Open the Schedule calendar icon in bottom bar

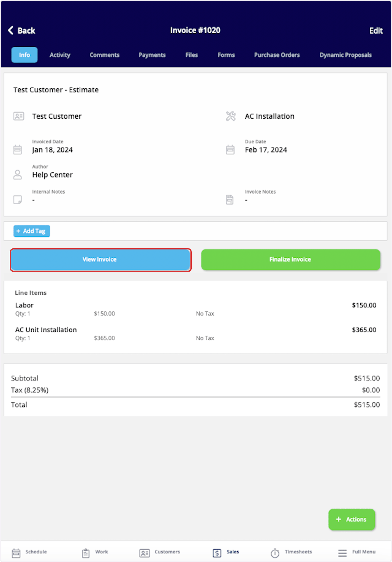click(x=16, y=553)
